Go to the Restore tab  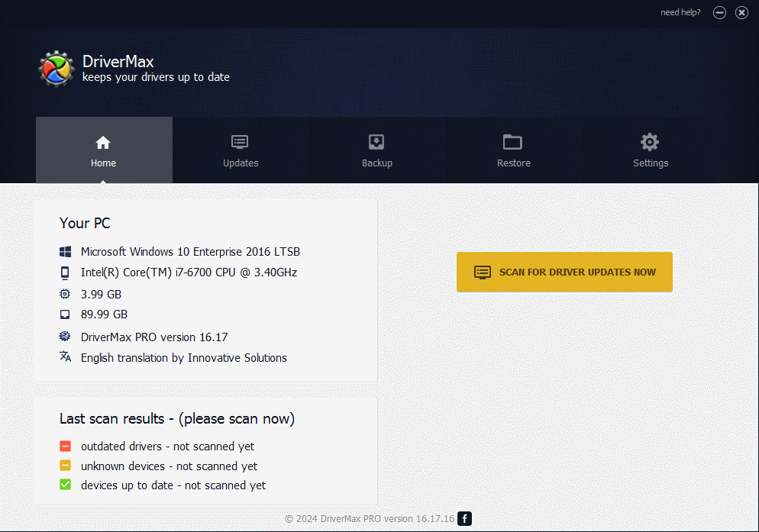click(513, 150)
